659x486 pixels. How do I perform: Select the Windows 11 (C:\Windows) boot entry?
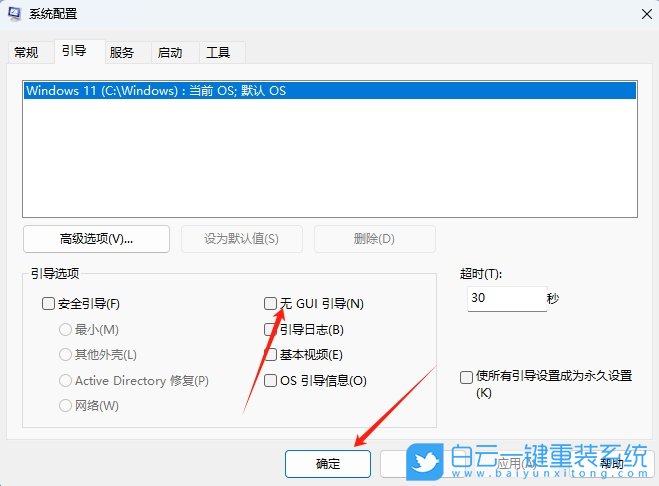point(330,91)
